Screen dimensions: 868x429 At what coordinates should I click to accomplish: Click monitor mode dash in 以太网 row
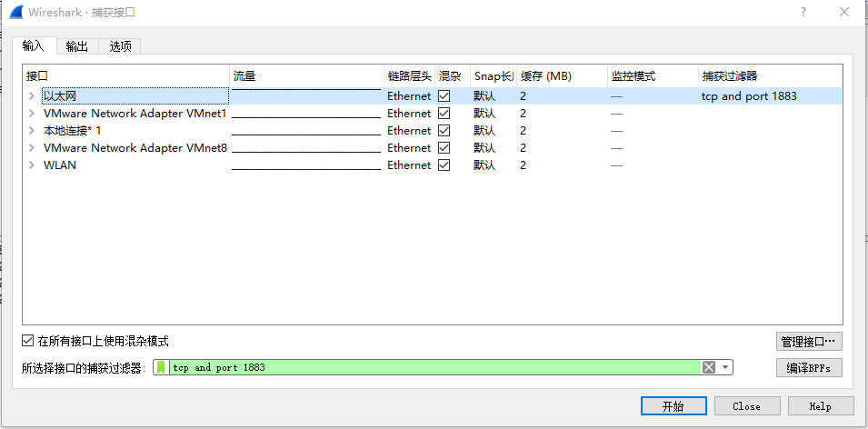(x=616, y=97)
